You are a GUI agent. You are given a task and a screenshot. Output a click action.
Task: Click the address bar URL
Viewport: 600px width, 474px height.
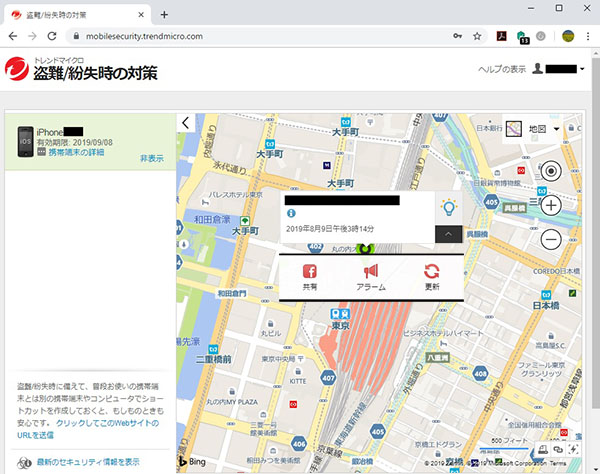tap(144, 36)
